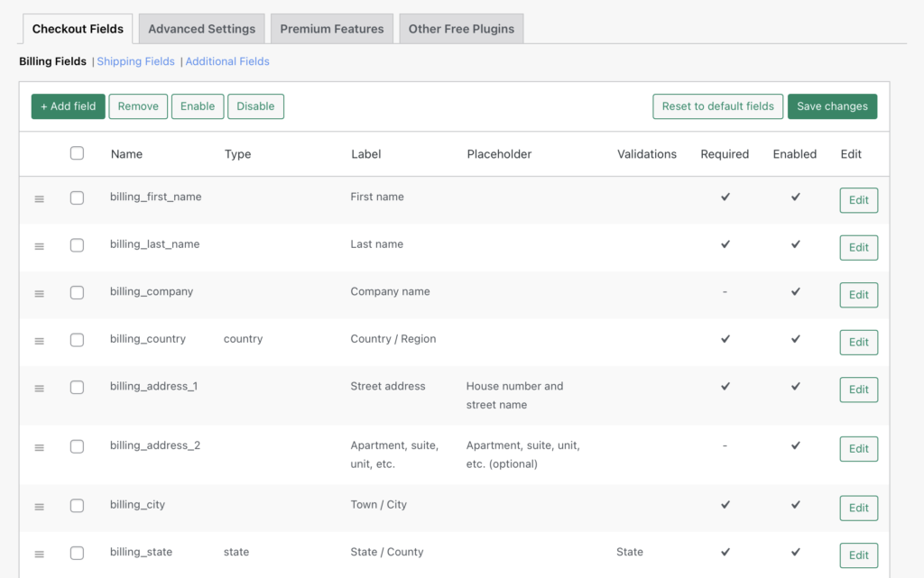Tick the select-all checkbox in table header
This screenshot has width=924, height=578.
pos(77,153)
